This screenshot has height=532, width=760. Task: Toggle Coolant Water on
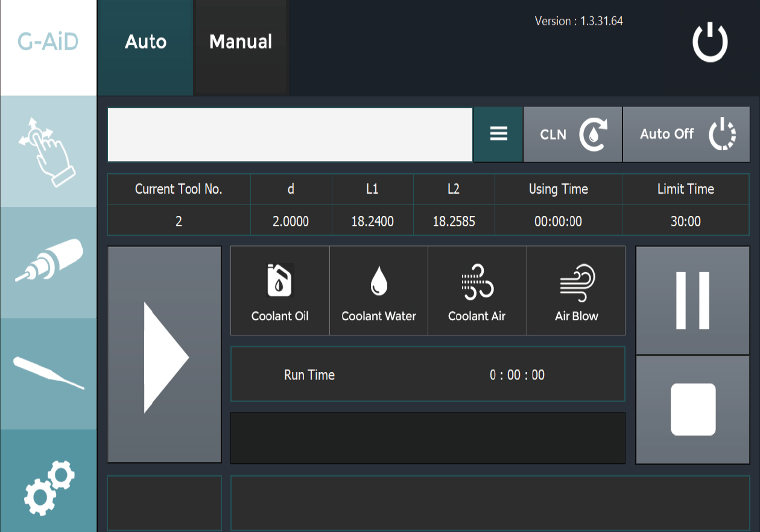pyautogui.click(x=379, y=291)
